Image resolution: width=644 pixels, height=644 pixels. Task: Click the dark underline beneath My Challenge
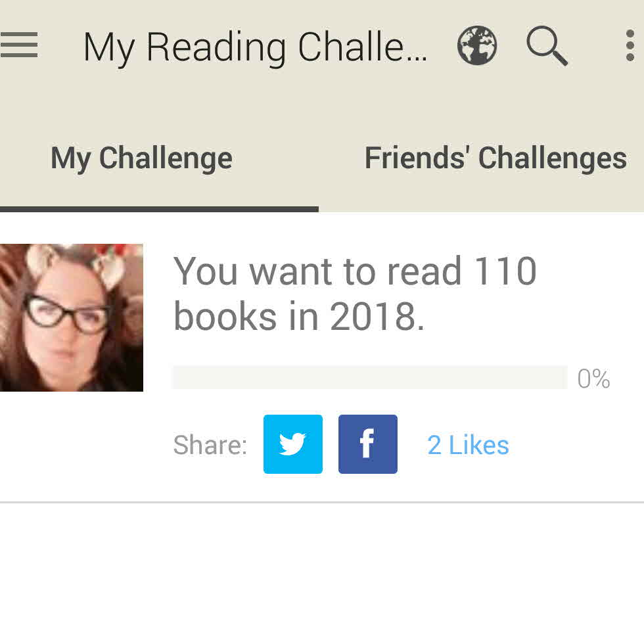coord(159,209)
